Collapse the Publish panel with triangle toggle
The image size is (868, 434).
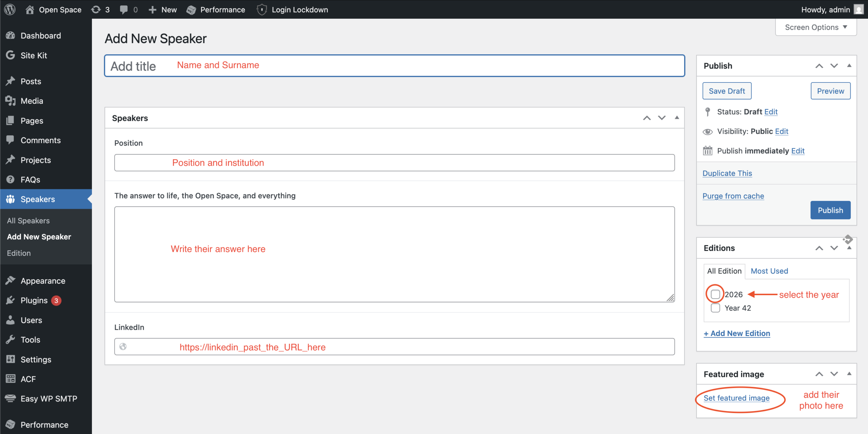click(849, 65)
